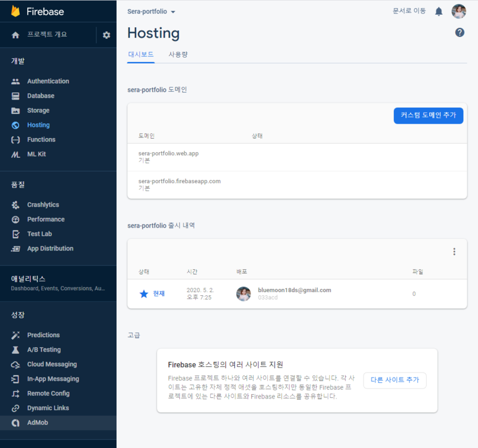Click the 품질 section header
The image size is (478, 448).
coord(18,185)
